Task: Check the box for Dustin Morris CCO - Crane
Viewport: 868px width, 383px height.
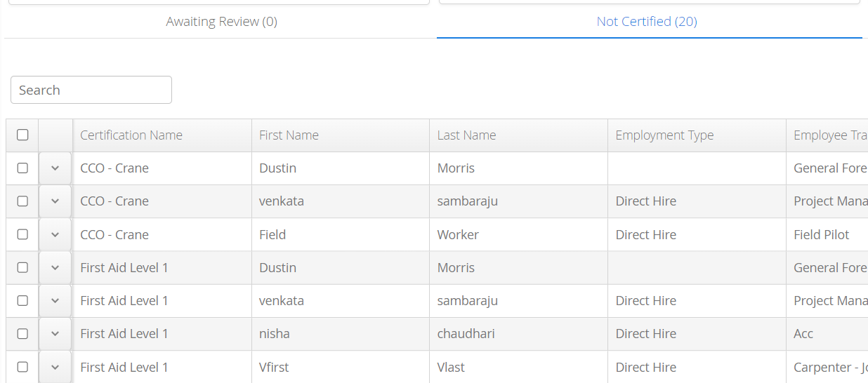Action: (22, 168)
